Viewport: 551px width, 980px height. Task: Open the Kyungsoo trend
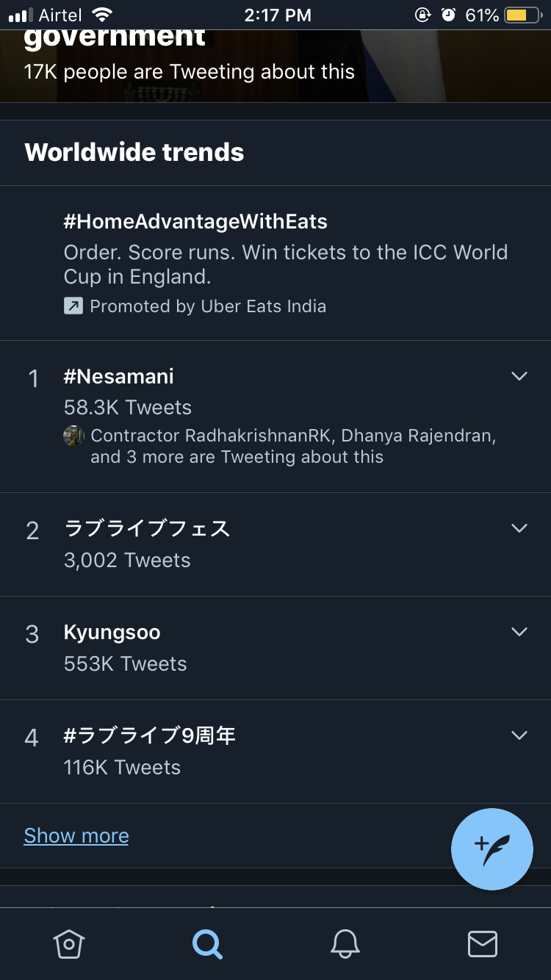[x=112, y=633]
